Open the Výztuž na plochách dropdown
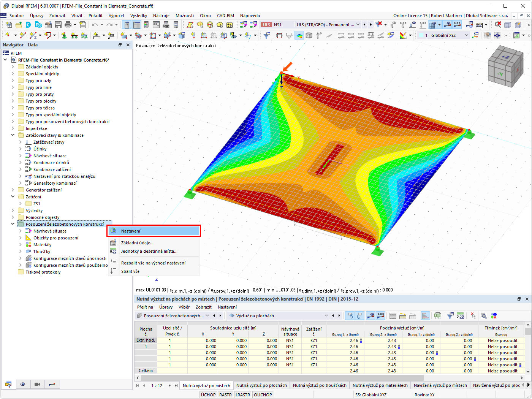 coord(278,316)
